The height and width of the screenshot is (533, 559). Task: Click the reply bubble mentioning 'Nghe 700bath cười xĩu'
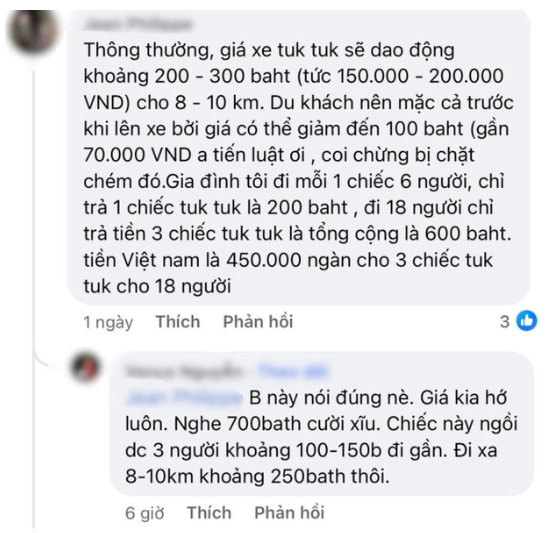[x=322, y=424]
